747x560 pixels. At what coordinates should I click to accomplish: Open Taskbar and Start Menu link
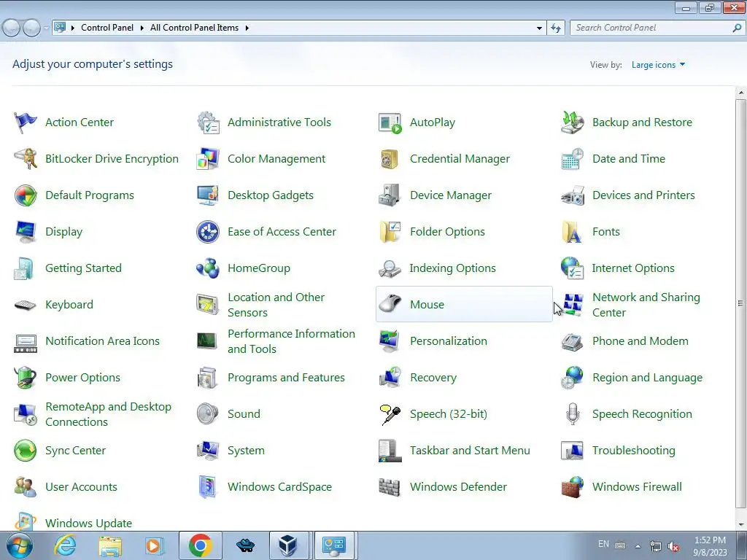(x=470, y=451)
